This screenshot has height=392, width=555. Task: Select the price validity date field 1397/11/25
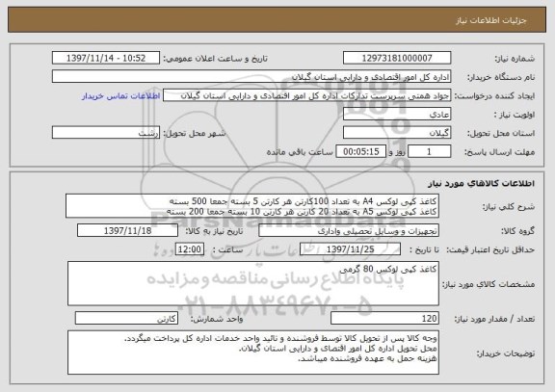point(350,249)
